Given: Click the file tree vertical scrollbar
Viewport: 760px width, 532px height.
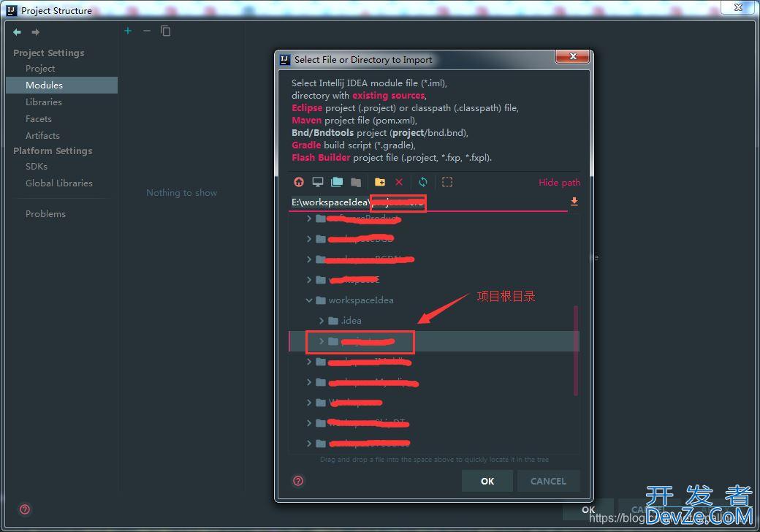Looking at the screenshot, I should click(x=576, y=350).
